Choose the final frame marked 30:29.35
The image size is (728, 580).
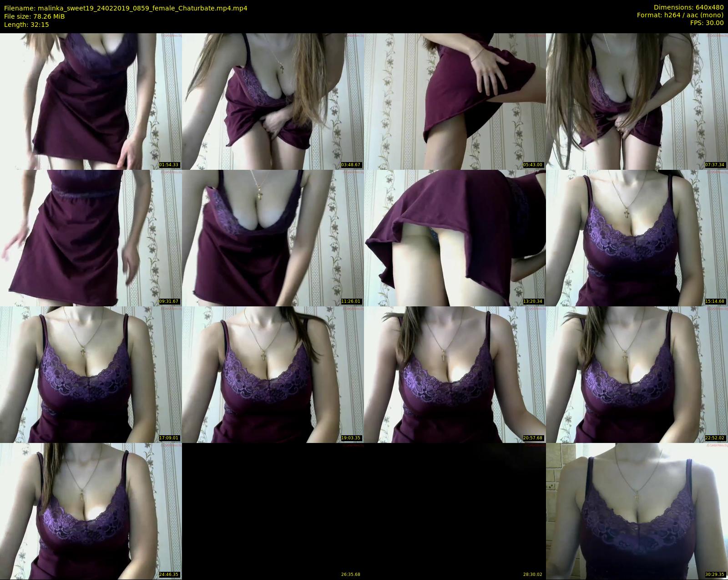637,511
